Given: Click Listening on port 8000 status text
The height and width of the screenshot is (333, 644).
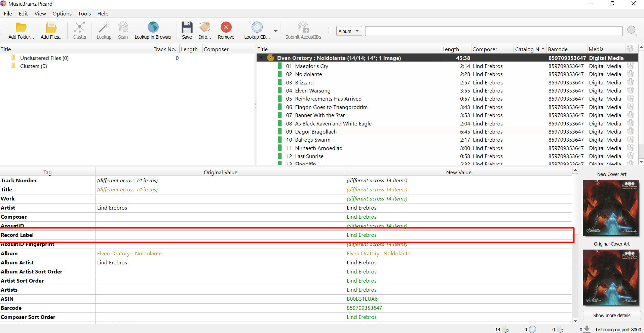Looking at the screenshot, I should (x=618, y=330).
